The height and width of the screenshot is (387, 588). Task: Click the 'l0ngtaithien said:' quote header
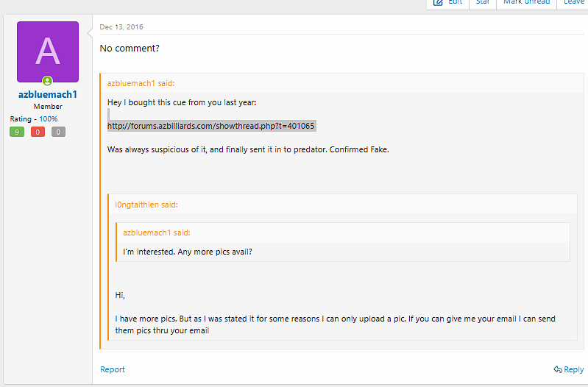(146, 205)
